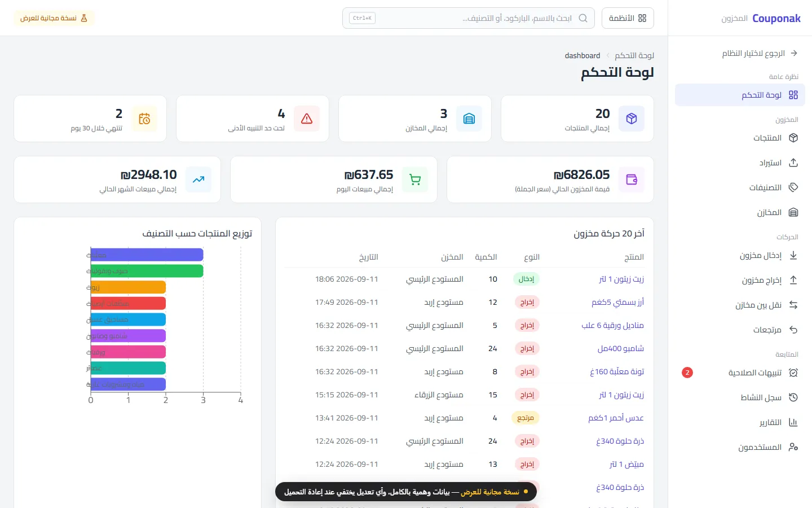Click the orange bar in category chart
The height and width of the screenshot is (508, 812).
[x=128, y=287]
